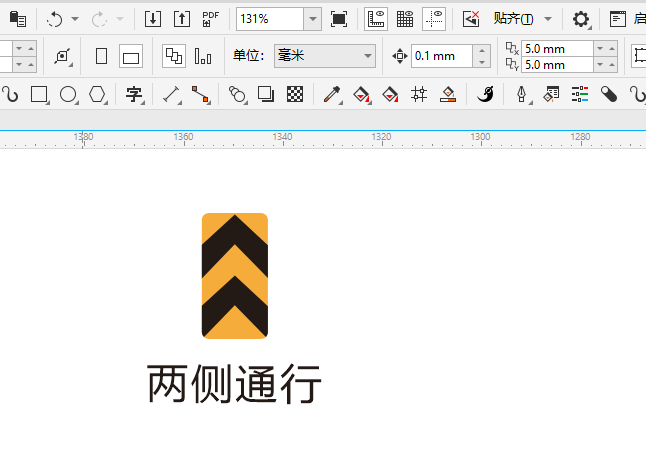Increase the nudge distance value
The width and height of the screenshot is (646, 452).
click(x=482, y=50)
